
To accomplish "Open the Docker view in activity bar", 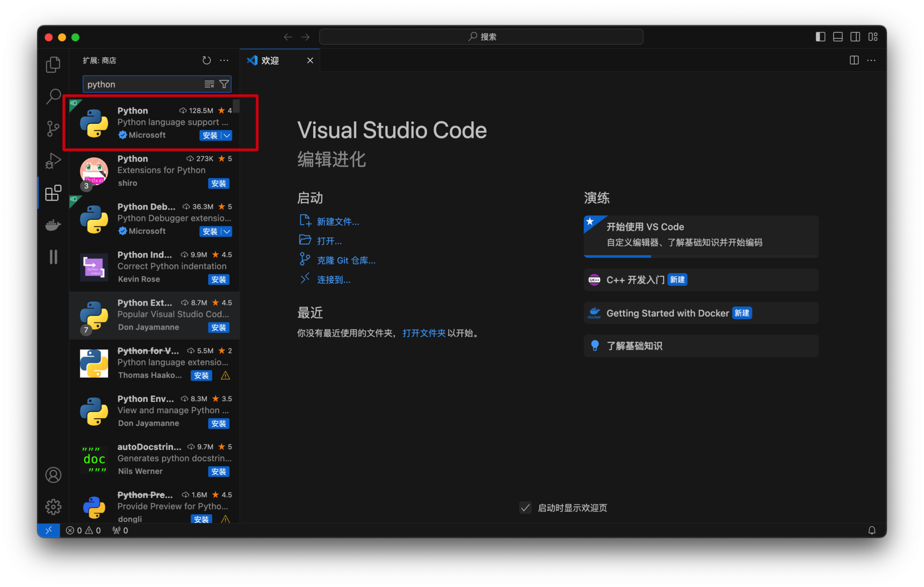I will 53,225.
